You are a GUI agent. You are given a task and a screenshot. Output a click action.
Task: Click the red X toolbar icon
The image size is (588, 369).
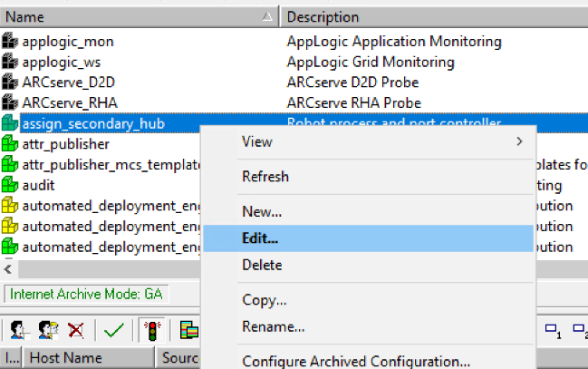click(76, 330)
